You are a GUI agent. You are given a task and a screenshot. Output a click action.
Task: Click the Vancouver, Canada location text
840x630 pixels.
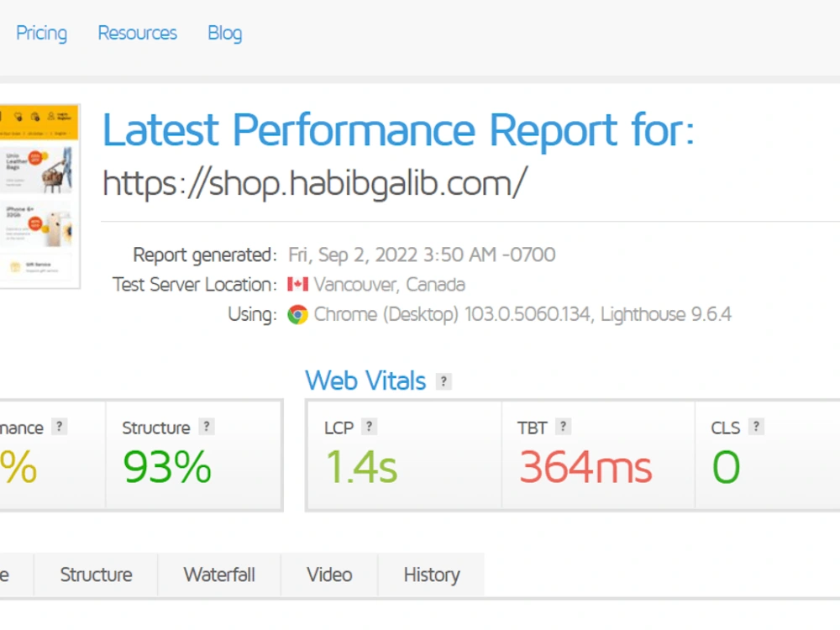390,285
